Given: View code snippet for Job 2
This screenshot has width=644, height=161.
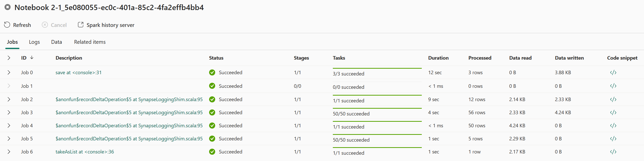Looking at the screenshot, I should [x=613, y=99].
